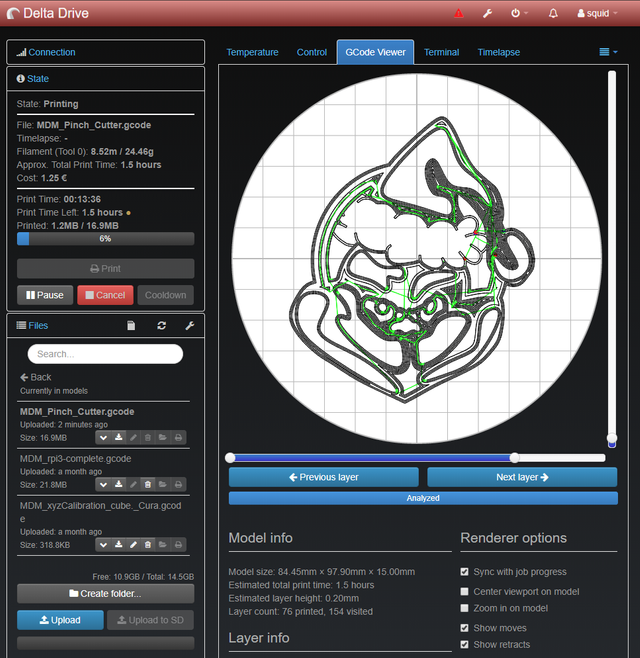Go to Previous layer

pos(324,477)
